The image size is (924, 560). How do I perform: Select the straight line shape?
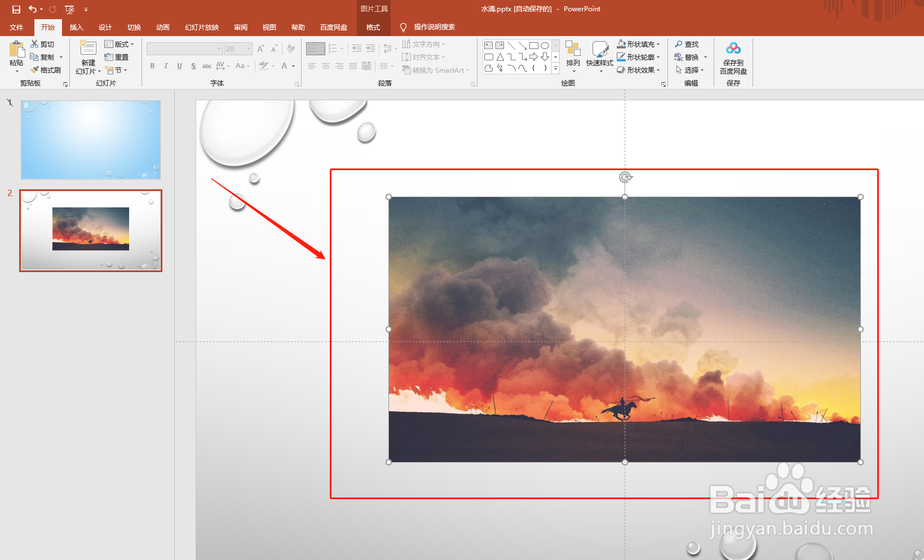pos(511,46)
